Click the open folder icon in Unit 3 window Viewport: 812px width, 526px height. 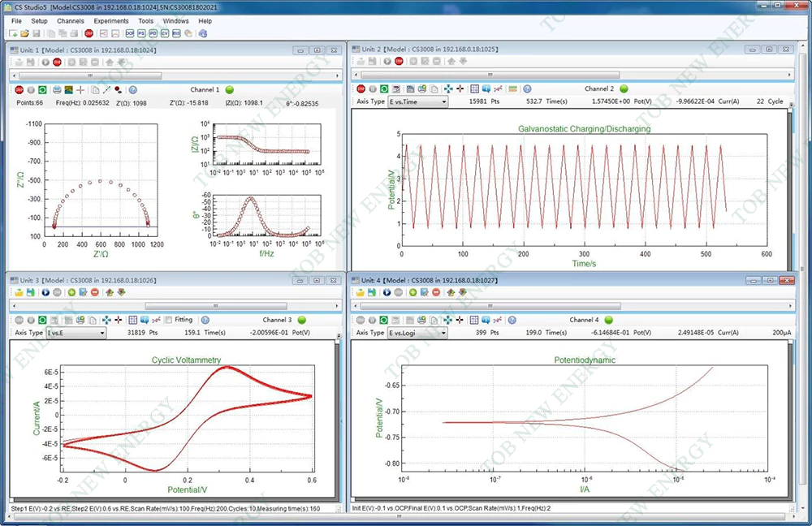pyautogui.click(x=19, y=292)
